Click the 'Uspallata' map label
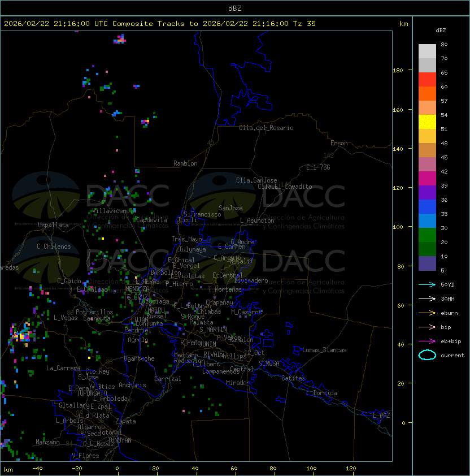 [53, 225]
